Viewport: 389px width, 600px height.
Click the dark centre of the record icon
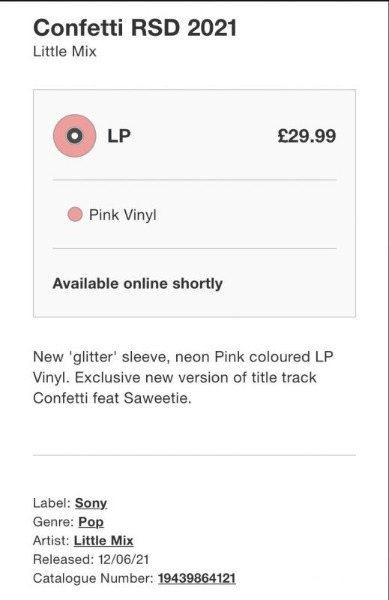pyautogui.click(x=75, y=135)
